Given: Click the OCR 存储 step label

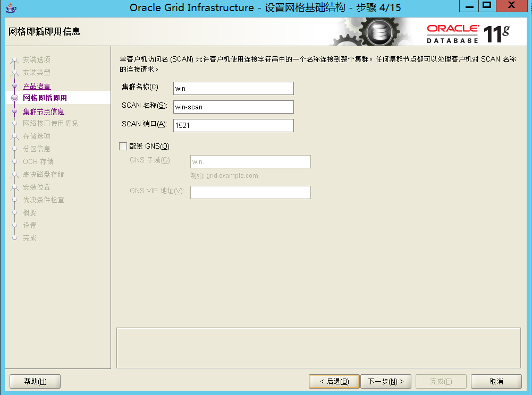Looking at the screenshot, I should [38, 162].
